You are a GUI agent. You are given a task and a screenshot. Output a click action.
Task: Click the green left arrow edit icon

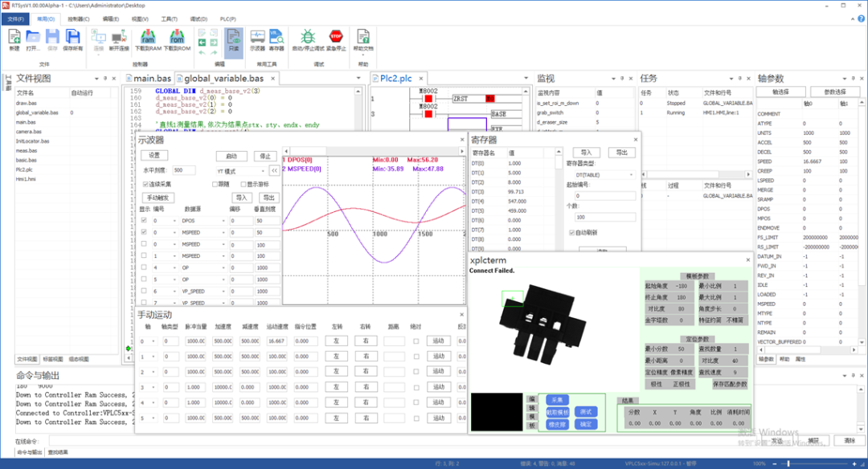[202, 43]
